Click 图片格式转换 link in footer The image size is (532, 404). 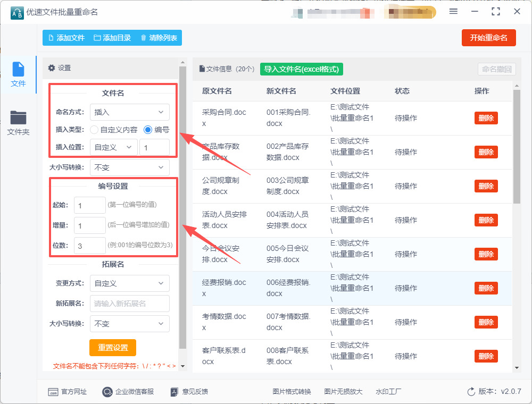point(292,392)
